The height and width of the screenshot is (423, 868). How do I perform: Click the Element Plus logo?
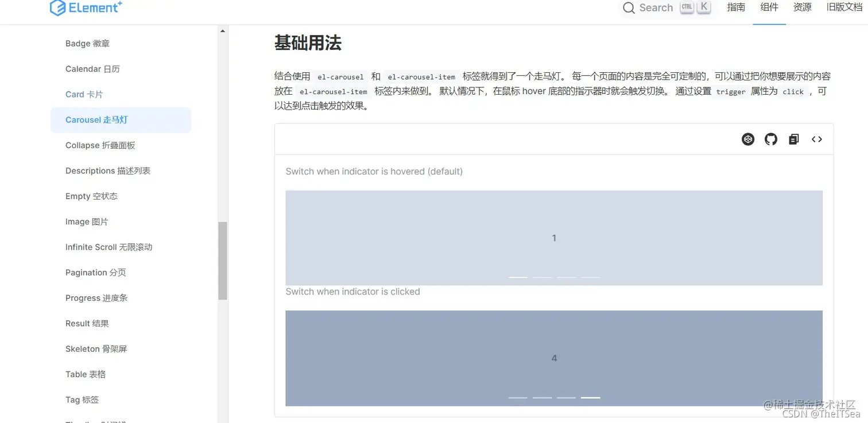pyautogui.click(x=86, y=8)
